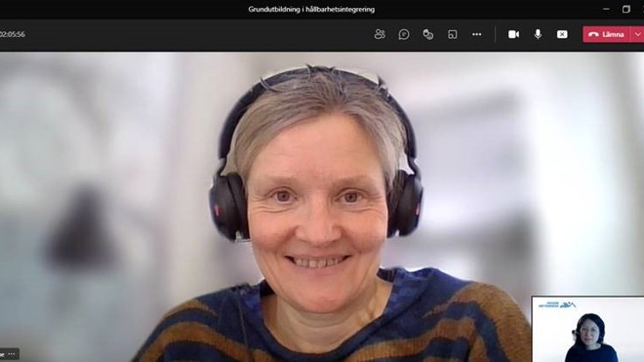This screenshot has height=362, width=644.
Task: Expand the arrow next to Lämna
Action: [x=637, y=34]
